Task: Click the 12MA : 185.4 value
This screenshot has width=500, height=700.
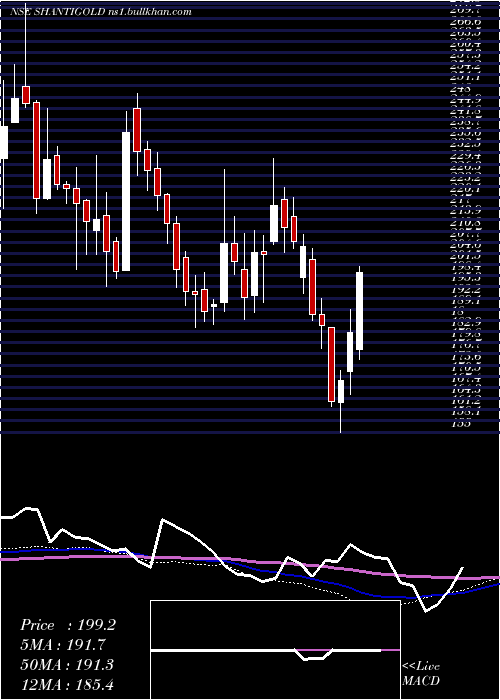Action: click(x=68, y=685)
